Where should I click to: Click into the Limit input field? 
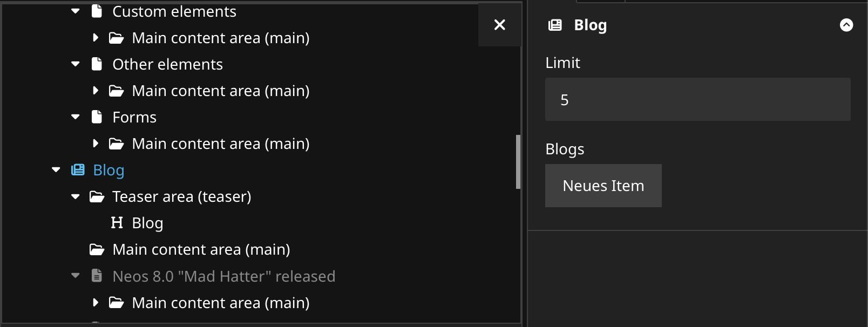coord(697,99)
